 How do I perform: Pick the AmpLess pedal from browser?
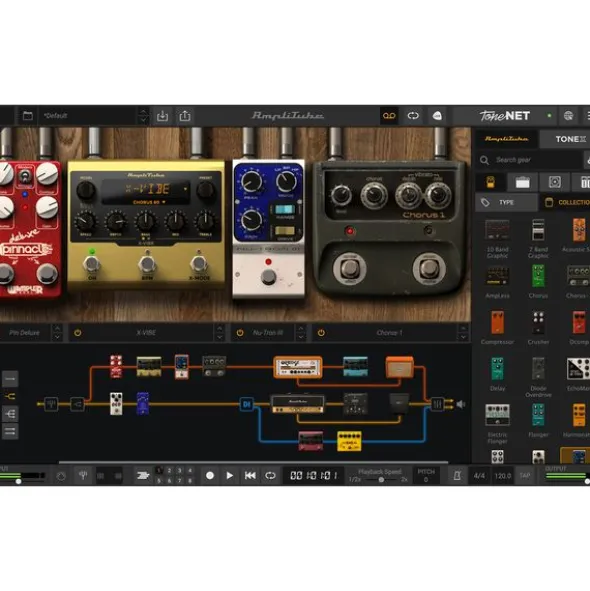click(x=497, y=282)
